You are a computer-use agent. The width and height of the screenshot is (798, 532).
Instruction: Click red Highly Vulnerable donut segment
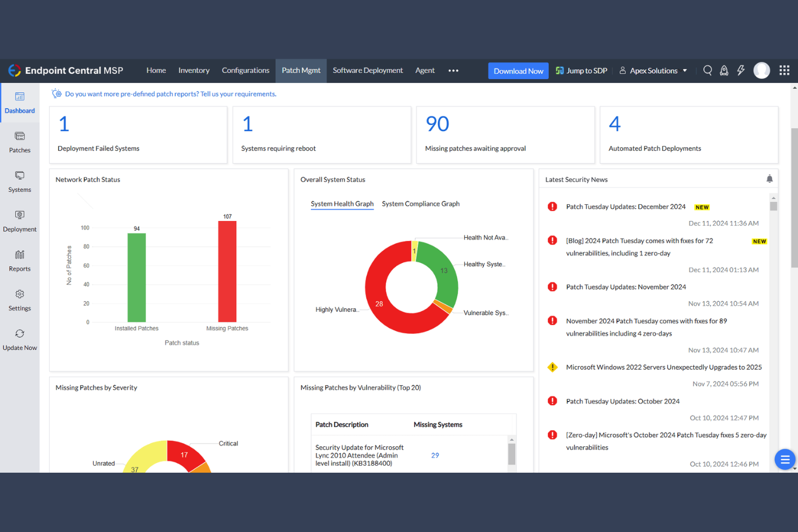(379, 304)
